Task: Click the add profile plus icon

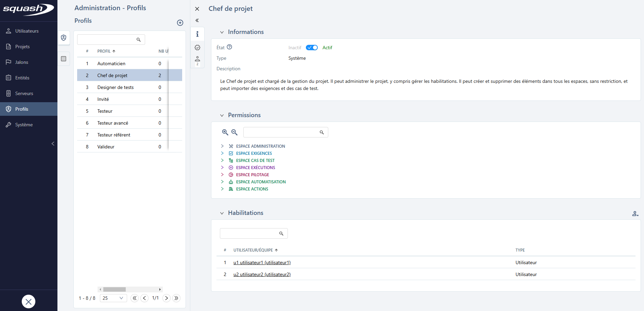Action: (x=180, y=23)
